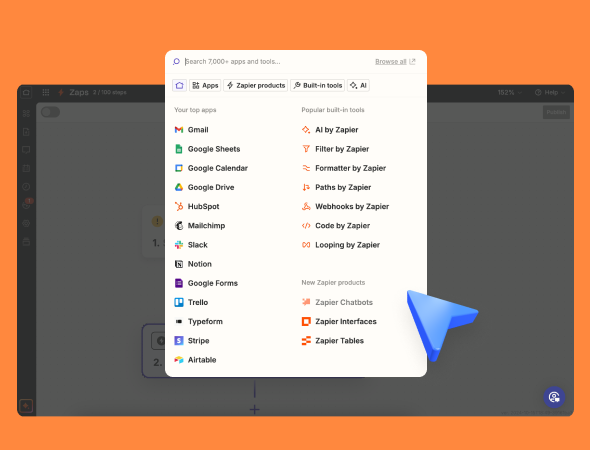Image resolution: width=590 pixels, height=450 pixels.
Task: Choose Zapier Interfaces product
Action: coord(339,322)
